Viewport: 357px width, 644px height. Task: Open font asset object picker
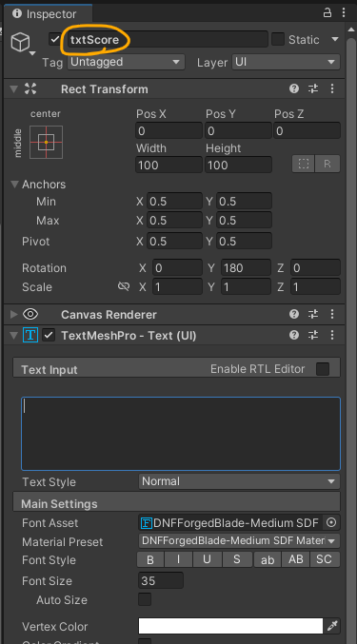[x=331, y=522]
